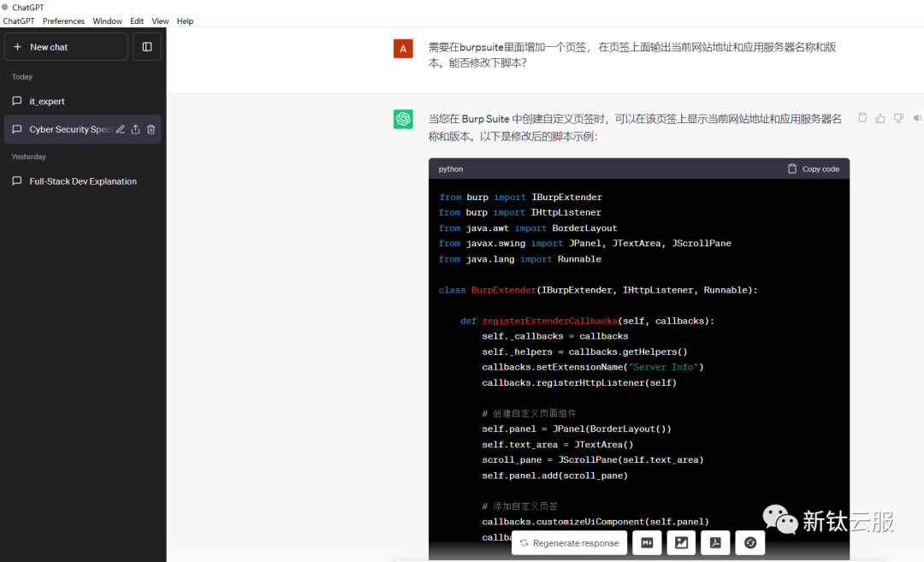924x562 pixels.
Task: Read the response aloud with speaker icon
Action: 916,118
